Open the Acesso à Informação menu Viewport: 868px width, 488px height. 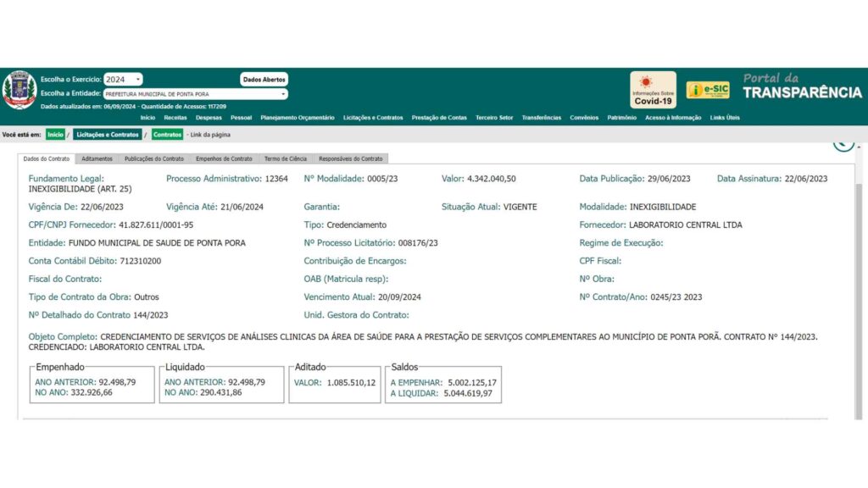(x=673, y=118)
